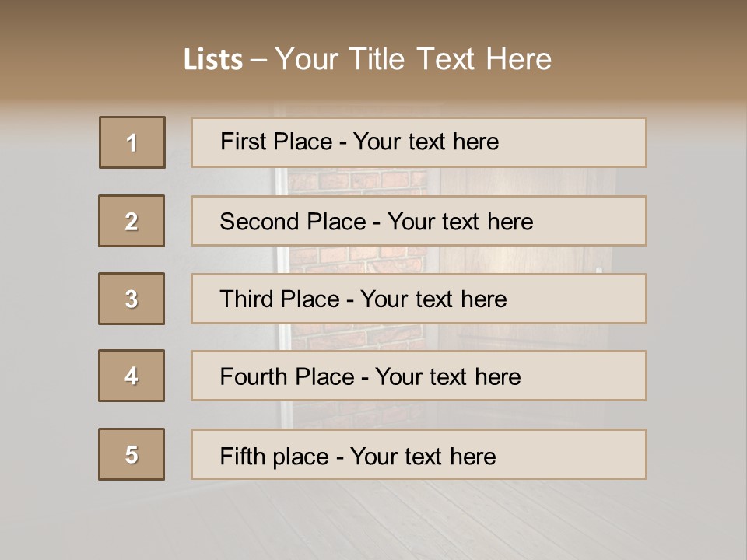This screenshot has height=560, width=747.
Task: Click the number 5 box
Action: click(132, 454)
